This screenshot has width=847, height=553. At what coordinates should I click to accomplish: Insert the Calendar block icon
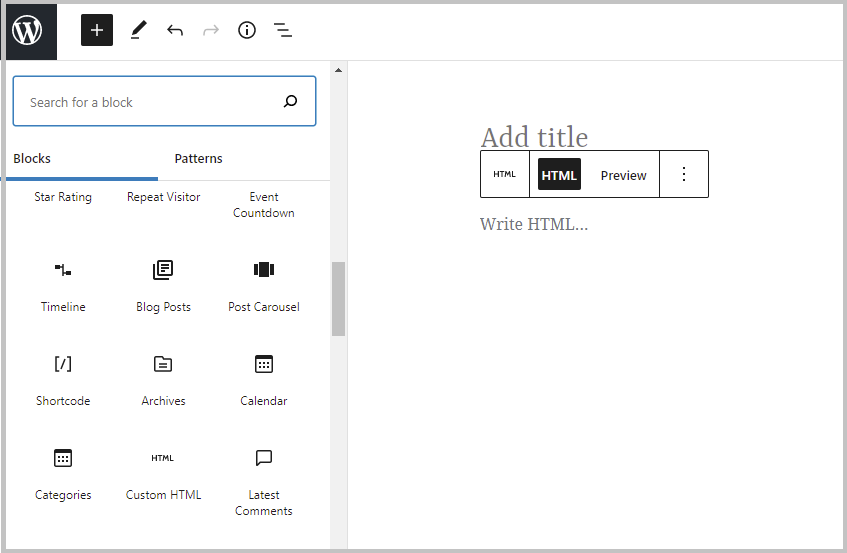(264, 364)
